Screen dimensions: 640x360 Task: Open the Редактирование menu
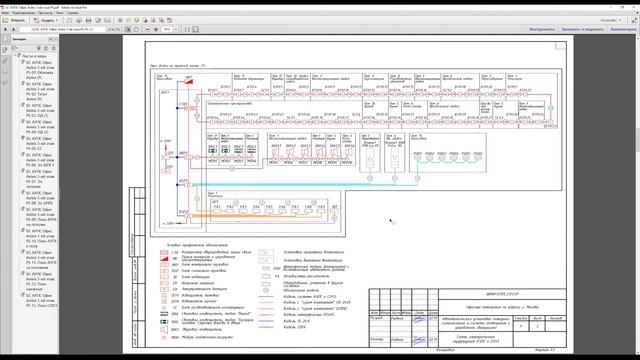[x=23, y=13]
